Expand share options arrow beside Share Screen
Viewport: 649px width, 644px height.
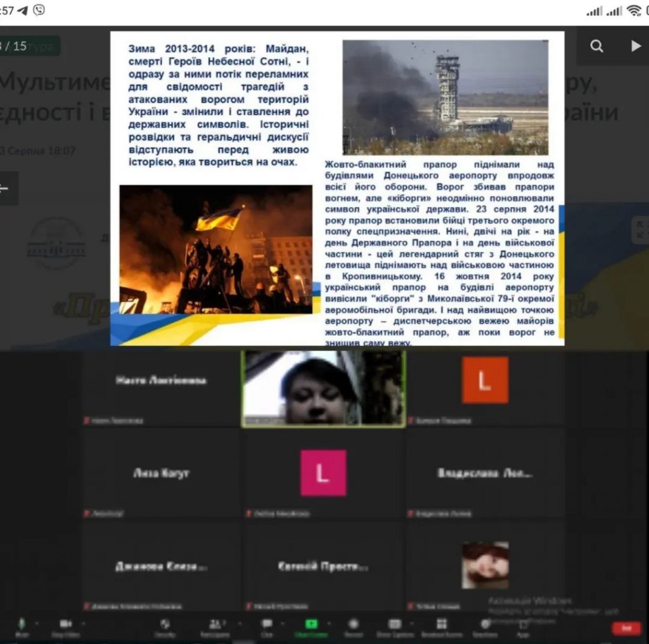point(328,624)
